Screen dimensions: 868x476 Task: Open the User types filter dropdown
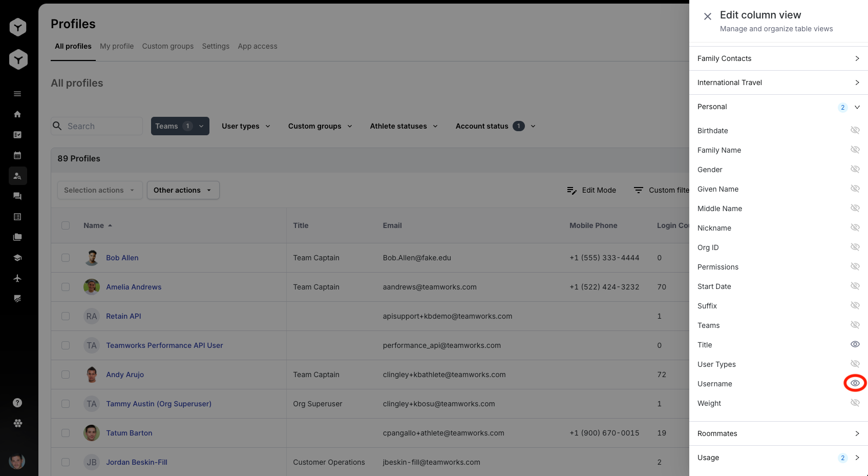point(246,126)
